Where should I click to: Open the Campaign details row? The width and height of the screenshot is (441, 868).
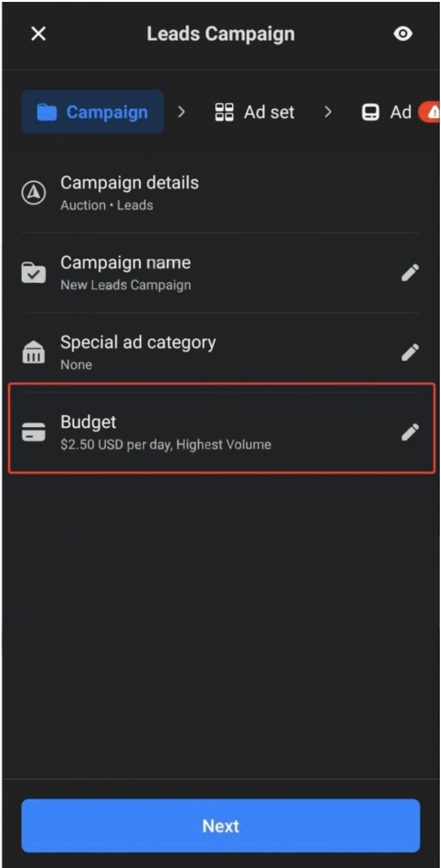coord(220,193)
